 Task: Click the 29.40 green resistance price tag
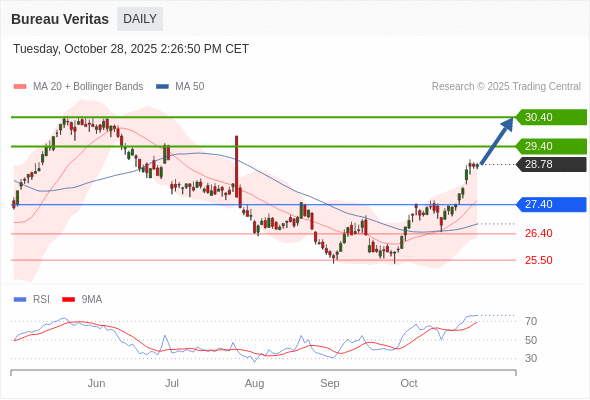551,146
